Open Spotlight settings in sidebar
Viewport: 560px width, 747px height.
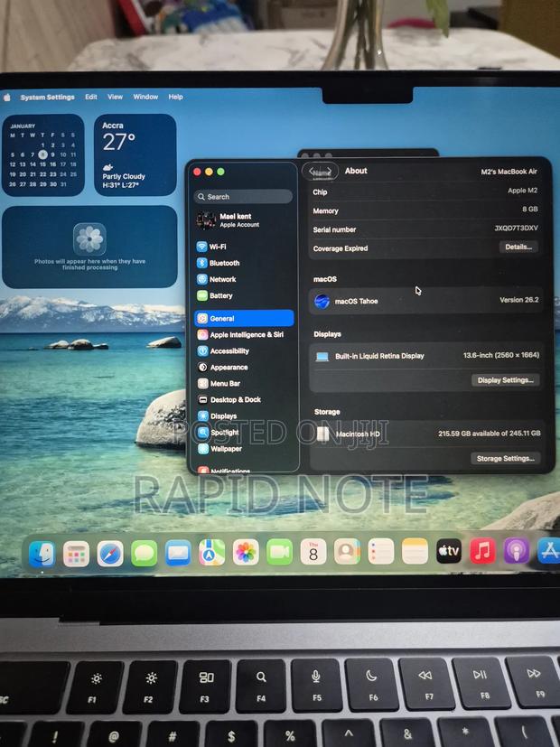(244, 432)
